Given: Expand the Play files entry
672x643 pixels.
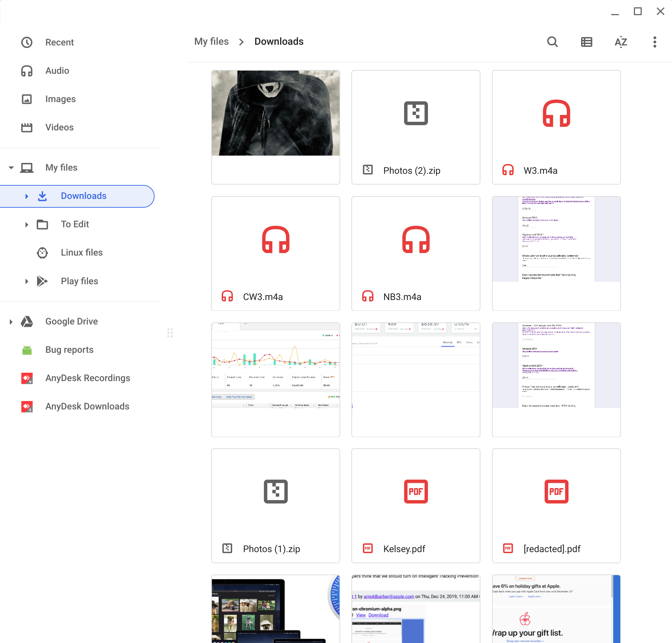Looking at the screenshot, I should pyautogui.click(x=27, y=281).
